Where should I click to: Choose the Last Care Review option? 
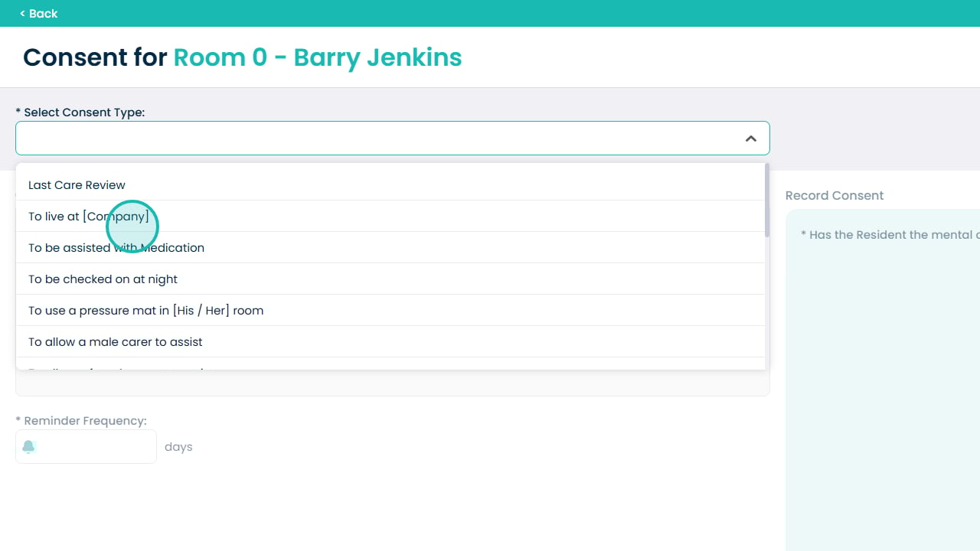[x=390, y=185]
